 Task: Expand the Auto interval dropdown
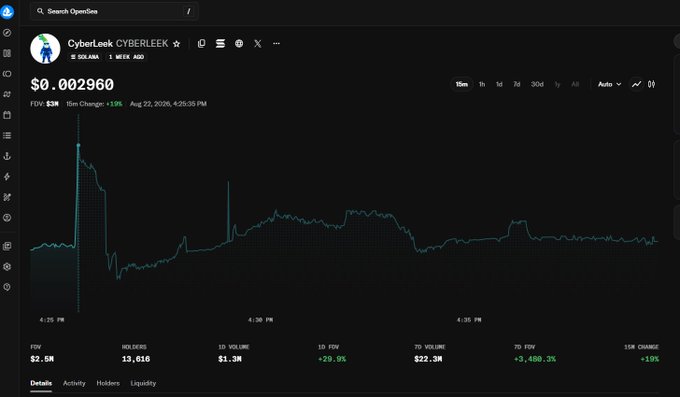(609, 84)
